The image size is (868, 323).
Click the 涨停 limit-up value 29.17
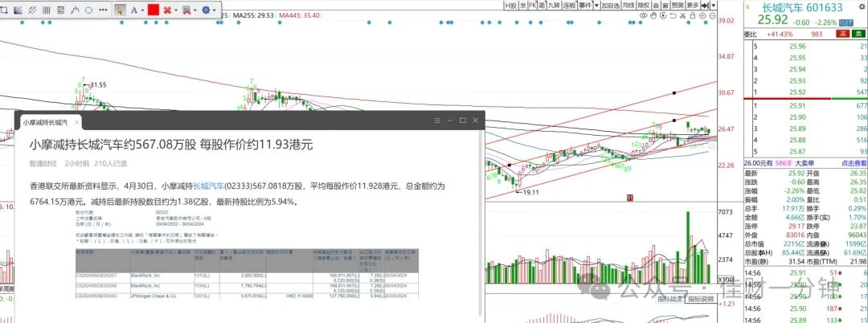point(798,227)
